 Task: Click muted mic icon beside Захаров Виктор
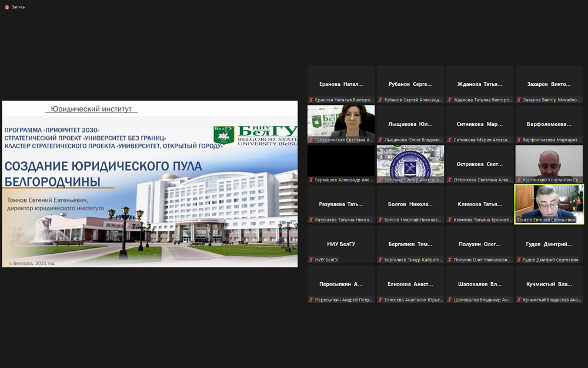click(519, 100)
